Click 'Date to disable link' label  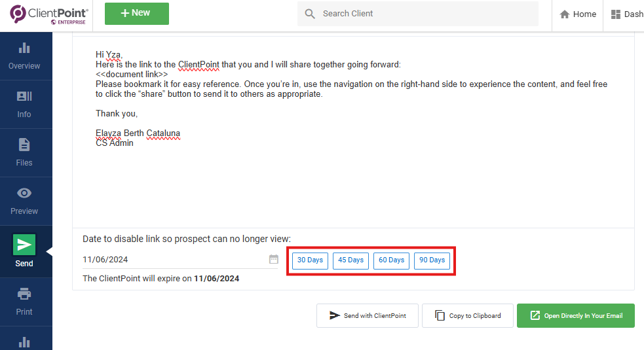pyautogui.click(x=187, y=239)
